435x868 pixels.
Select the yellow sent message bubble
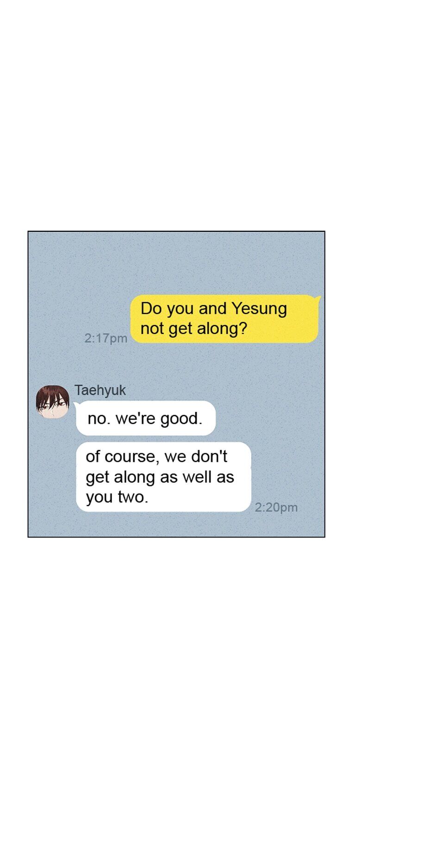pyautogui.click(x=225, y=319)
